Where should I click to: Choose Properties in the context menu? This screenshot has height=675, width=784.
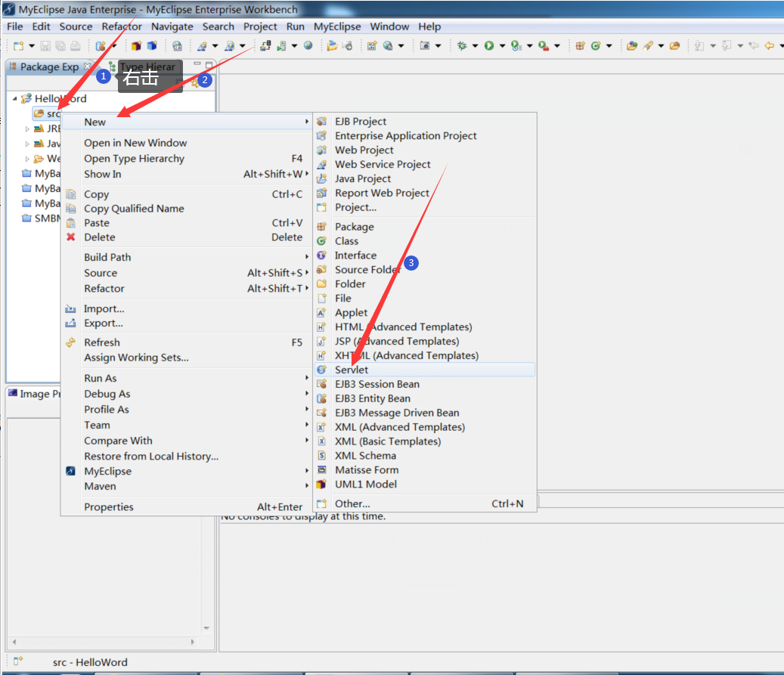coord(186,507)
